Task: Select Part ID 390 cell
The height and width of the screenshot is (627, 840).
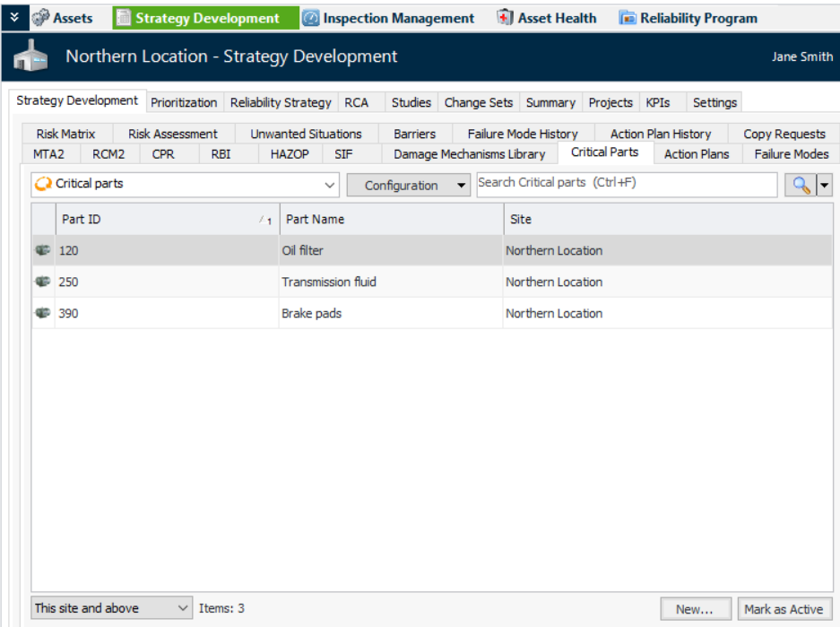Action: tap(168, 314)
